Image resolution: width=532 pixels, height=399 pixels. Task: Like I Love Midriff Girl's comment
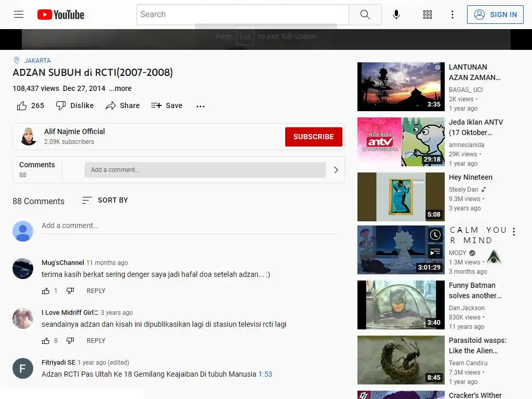[x=46, y=341]
